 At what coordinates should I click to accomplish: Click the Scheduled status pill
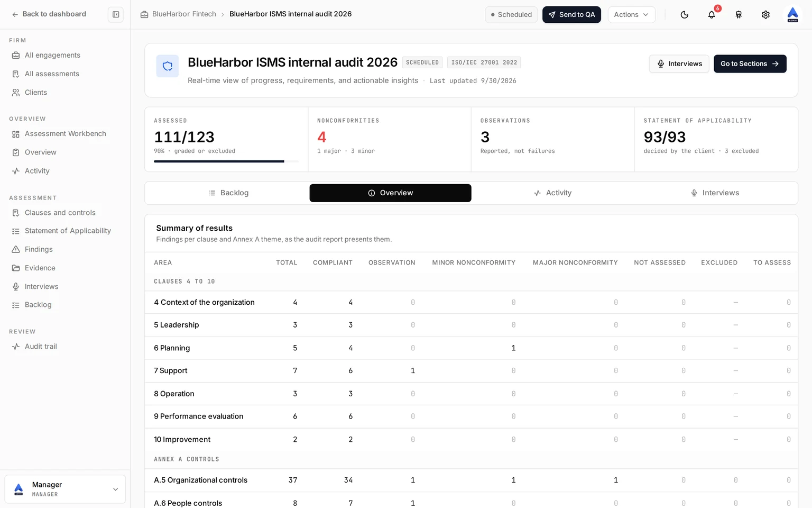tap(511, 14)
